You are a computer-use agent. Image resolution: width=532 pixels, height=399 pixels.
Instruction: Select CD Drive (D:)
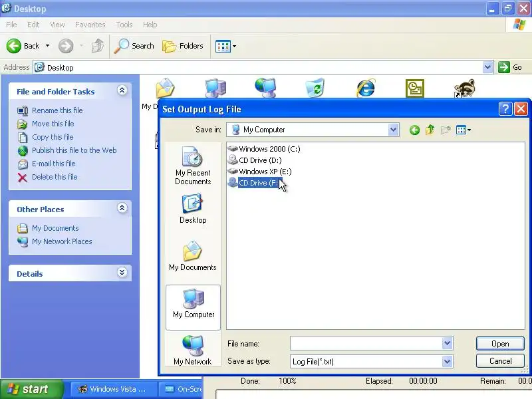(x=255, y=160)
